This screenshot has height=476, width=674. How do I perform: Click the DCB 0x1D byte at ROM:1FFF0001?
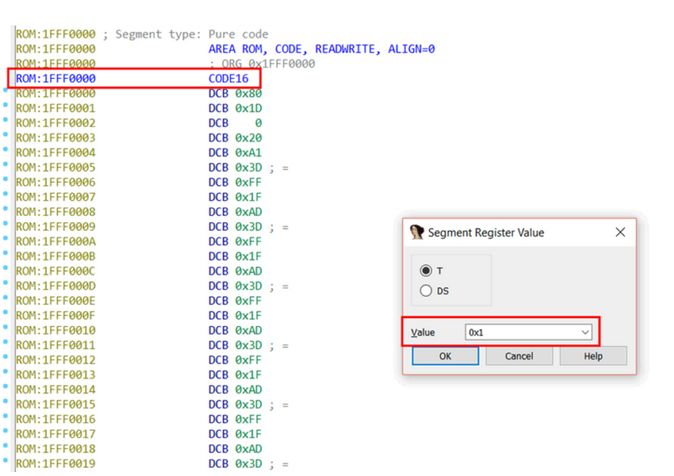[x=235, y=108]
